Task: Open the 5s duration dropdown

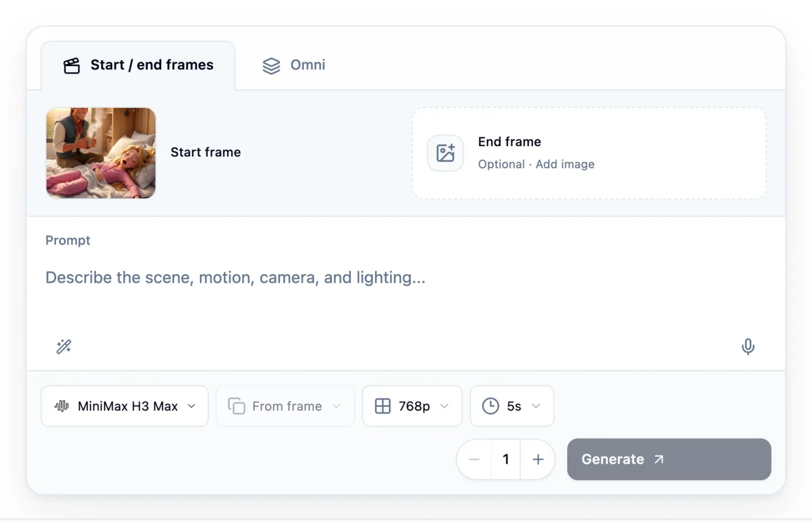Action: 512,406
